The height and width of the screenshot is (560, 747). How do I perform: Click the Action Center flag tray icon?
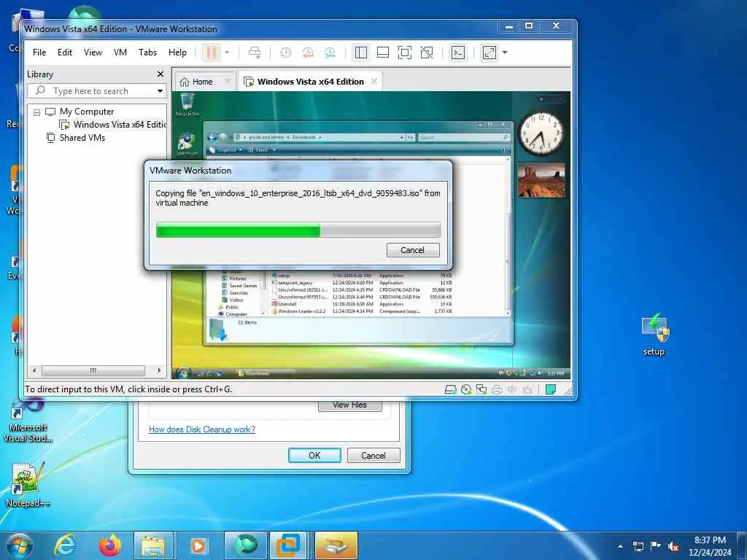click(x=656, y=546)
